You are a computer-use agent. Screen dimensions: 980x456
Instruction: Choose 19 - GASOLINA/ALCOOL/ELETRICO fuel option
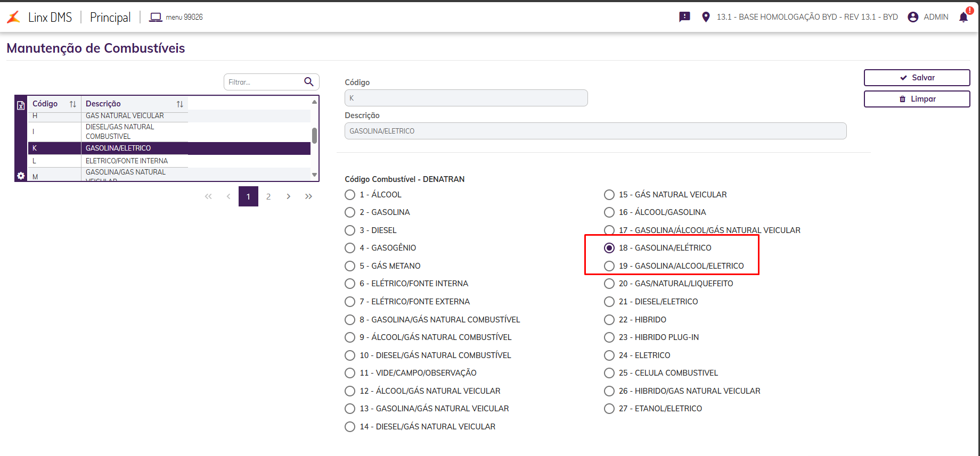tap(609, 266)
